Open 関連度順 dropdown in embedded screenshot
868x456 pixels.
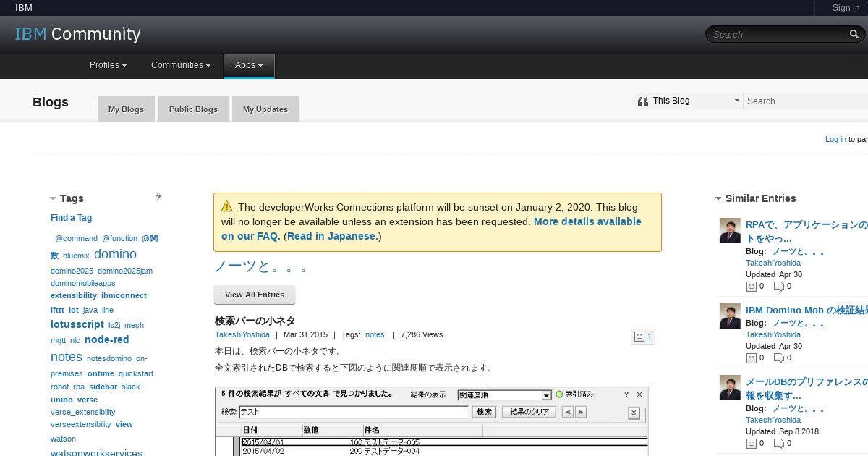coord(547,395)
